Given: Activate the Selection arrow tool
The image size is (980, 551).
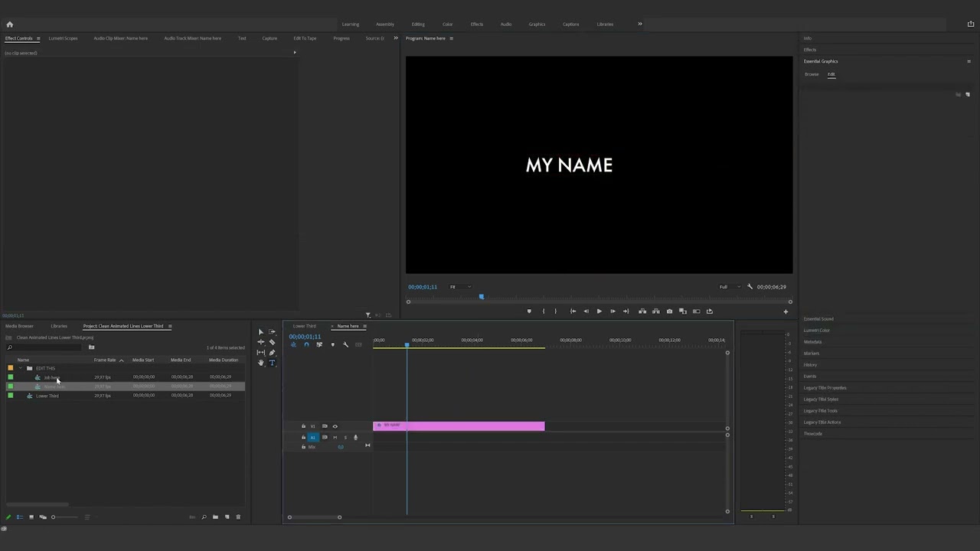Looking at the screenshot, I should 260,332.
